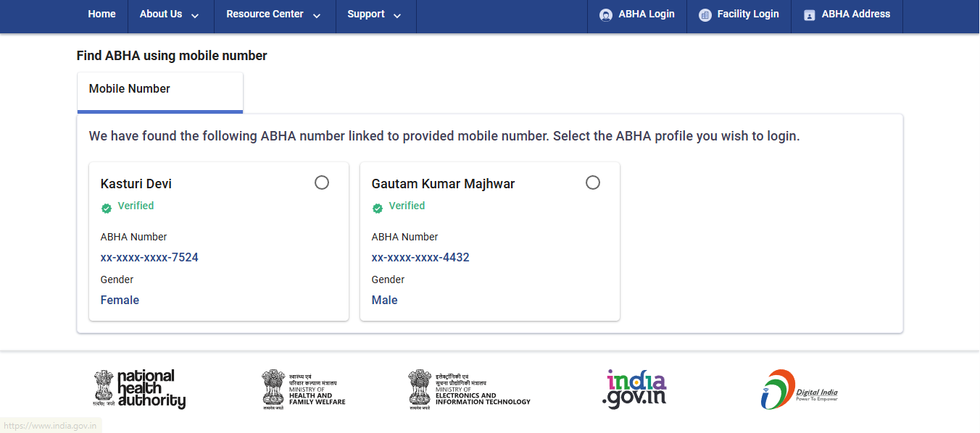Select the radio button for Gautam Kumar Majhwar
Viewport: 980px width, 433px height.
point(593,182)
